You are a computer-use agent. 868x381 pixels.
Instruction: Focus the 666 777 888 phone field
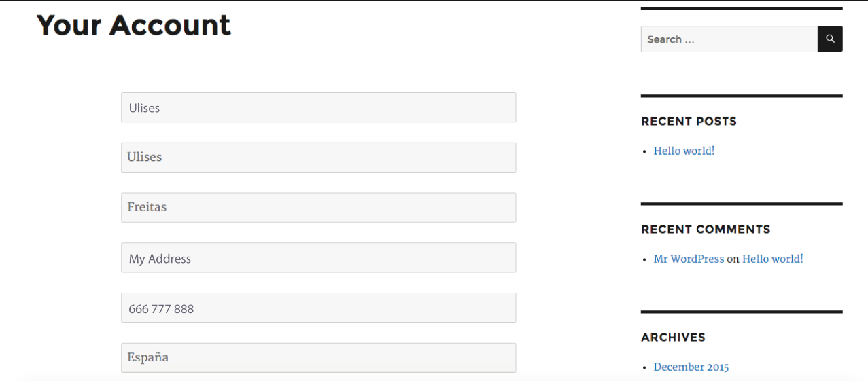pyautogui.click(x=318, y=308)
